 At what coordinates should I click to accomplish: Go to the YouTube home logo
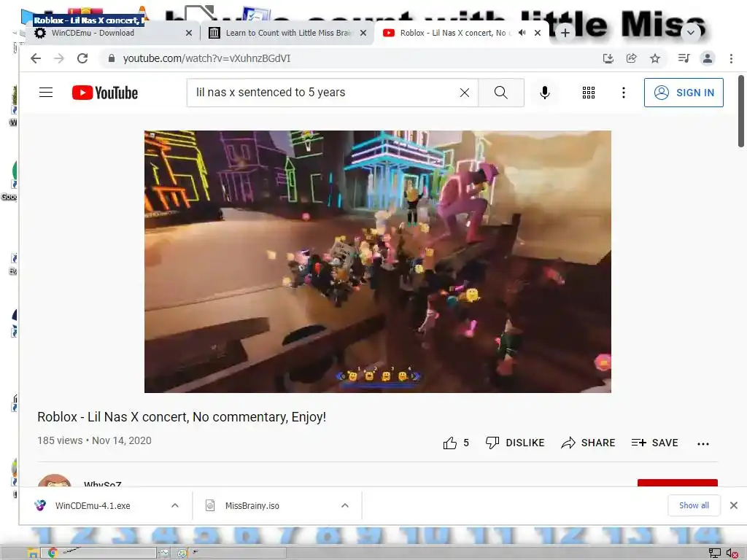[x=105, y=93]
